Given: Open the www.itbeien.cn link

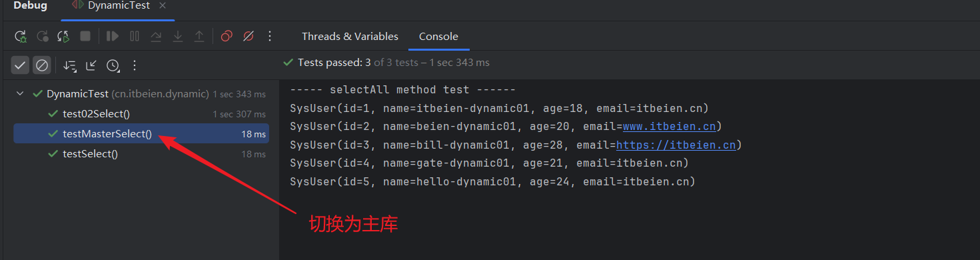Looking at the screenshot, I should coord(669,127).
